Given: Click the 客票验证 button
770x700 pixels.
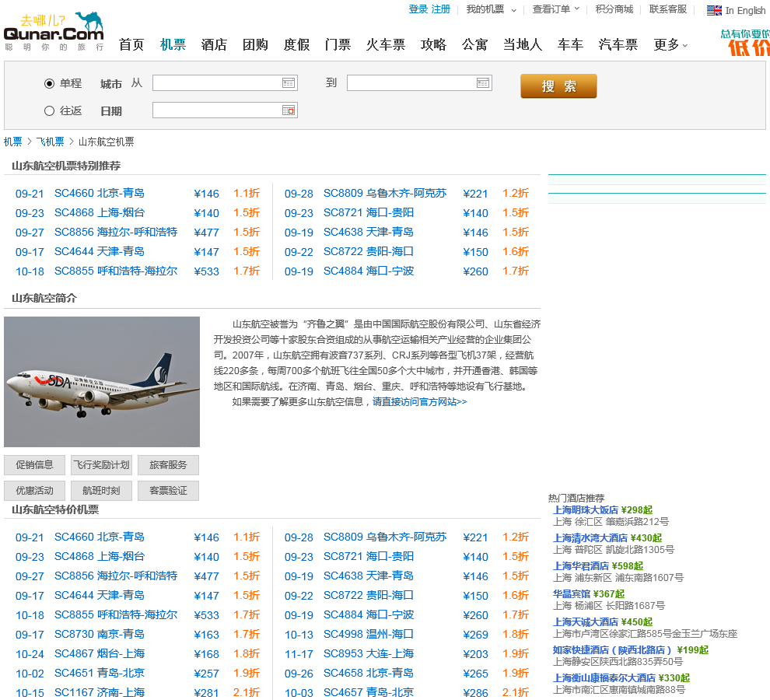Looking at the screenshot, I should pyautogui.click(x=168, y=490).
